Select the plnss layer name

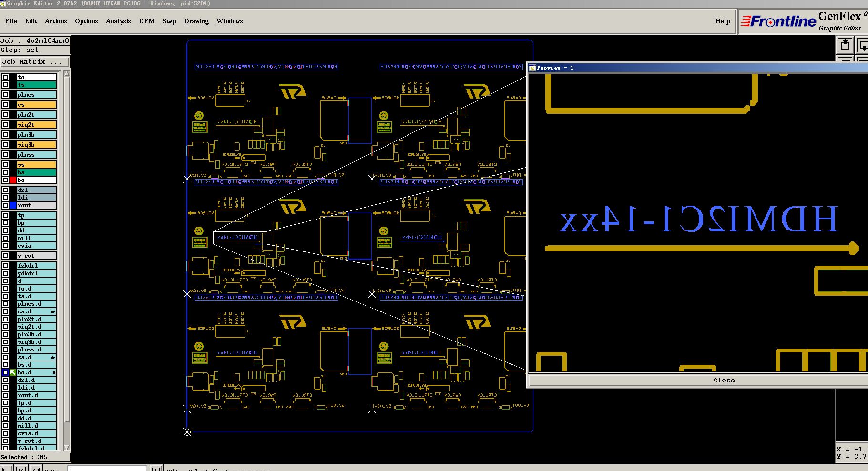(37, 155)
